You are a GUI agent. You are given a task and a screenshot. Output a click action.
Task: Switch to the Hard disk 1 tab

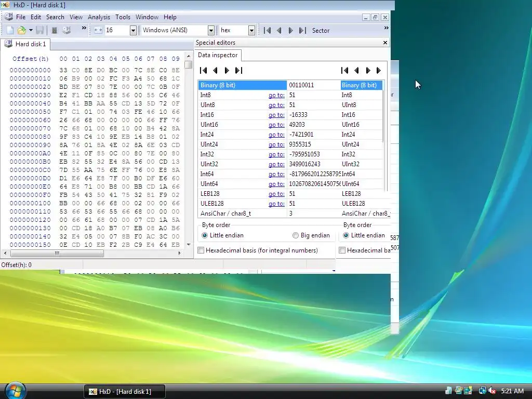coord(25,44)
